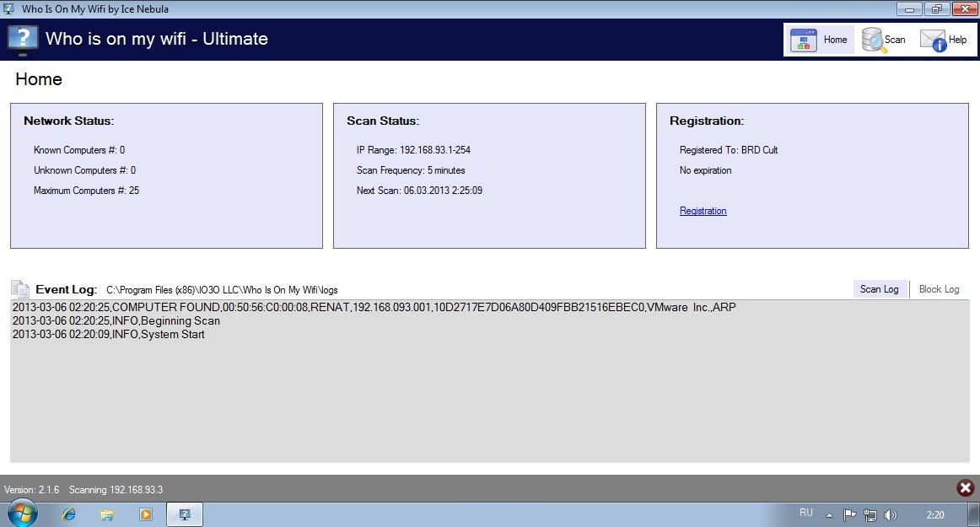Image resolution: width=980 pixels, height=527 pixels.
Task: Show hidden tray icons arrow
Action: pyautogui.click(x=829, y=515)
